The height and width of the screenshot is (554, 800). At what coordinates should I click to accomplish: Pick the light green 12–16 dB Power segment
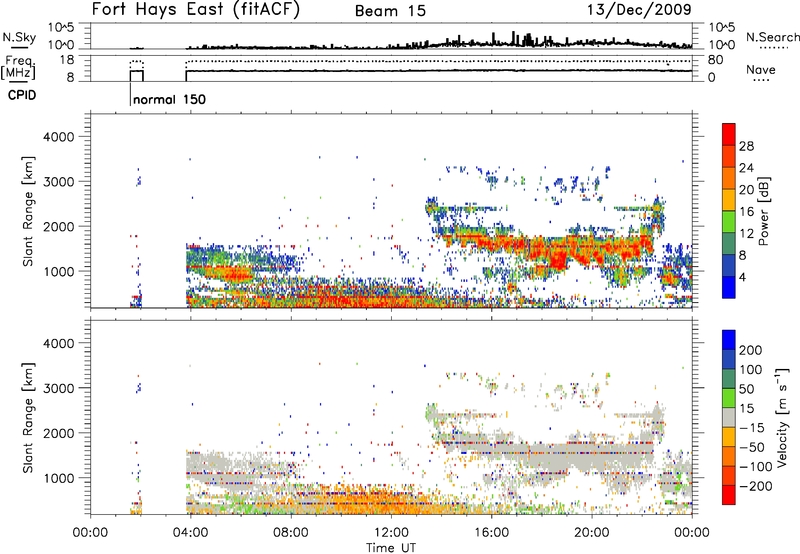pos(729,222)
